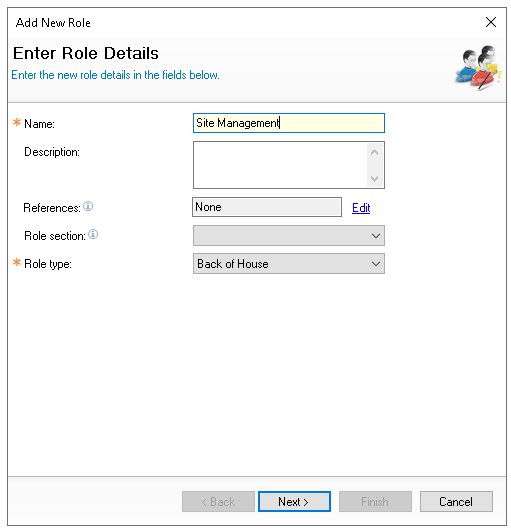Image resolution: width=511 pixels, height=530 pixels.
Task: Open the Role section dropdown
Action: (x=289, y=236)
